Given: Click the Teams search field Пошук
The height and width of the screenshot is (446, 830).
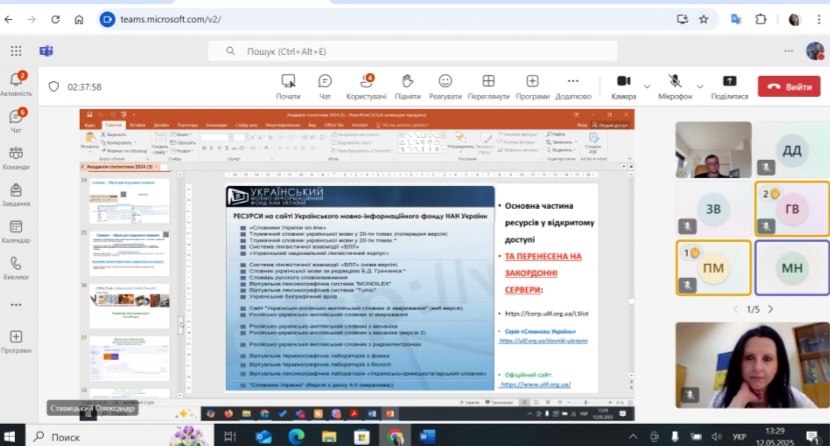Looking at the screenshot, I should [400, 51].
